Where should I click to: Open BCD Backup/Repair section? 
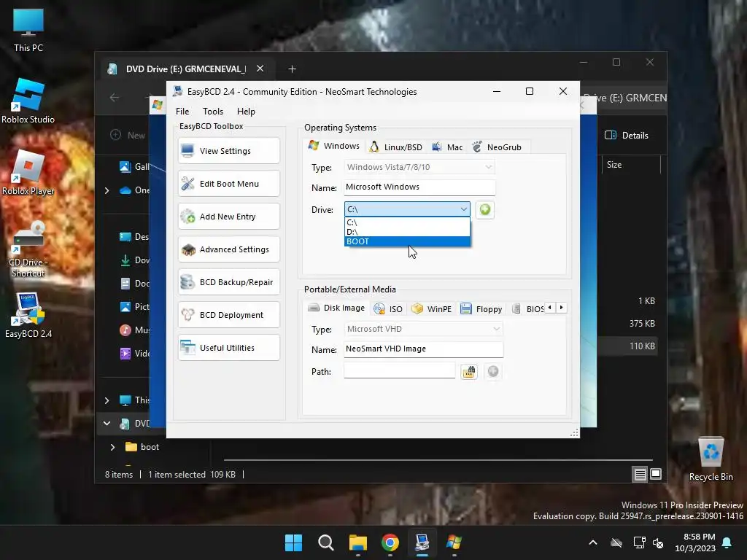pyautogui.click(x=228, y=282)
